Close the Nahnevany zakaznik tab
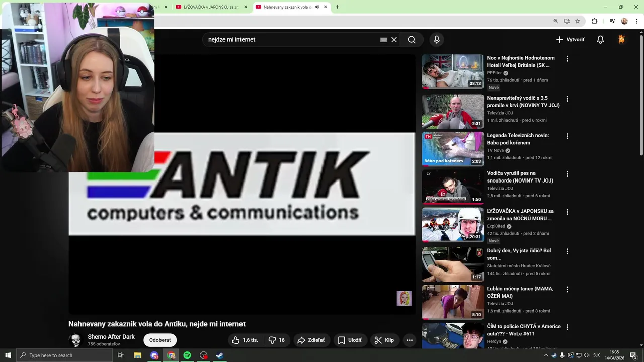 click(x=326, y=7)
